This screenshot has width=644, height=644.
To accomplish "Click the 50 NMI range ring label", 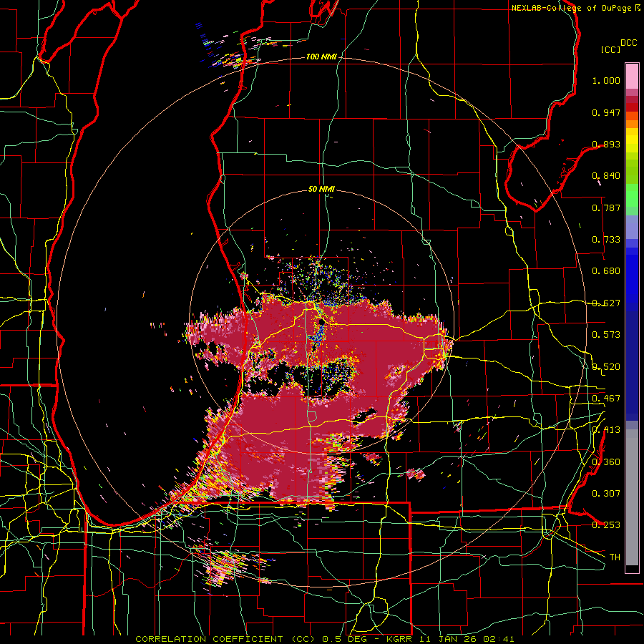I will coord(321,189).
